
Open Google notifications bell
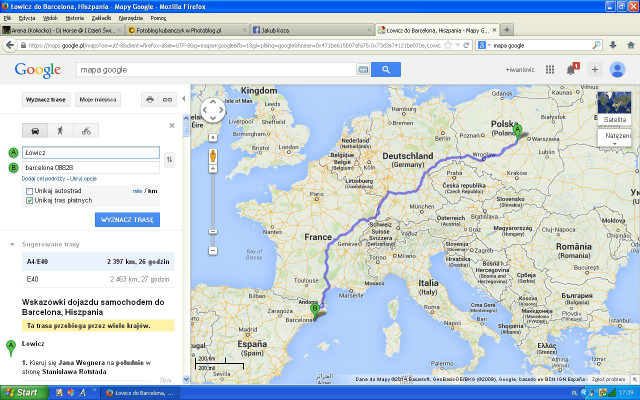point(571,70)
